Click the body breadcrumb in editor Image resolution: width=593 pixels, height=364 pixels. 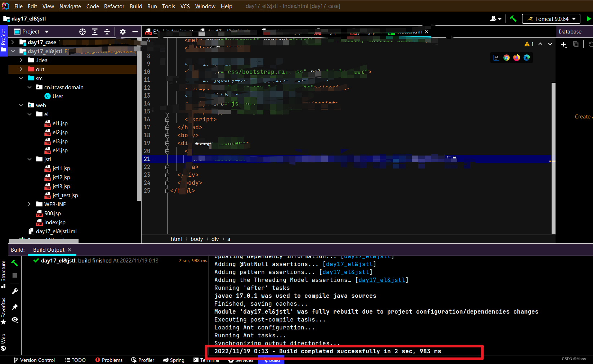pos(197,239)
